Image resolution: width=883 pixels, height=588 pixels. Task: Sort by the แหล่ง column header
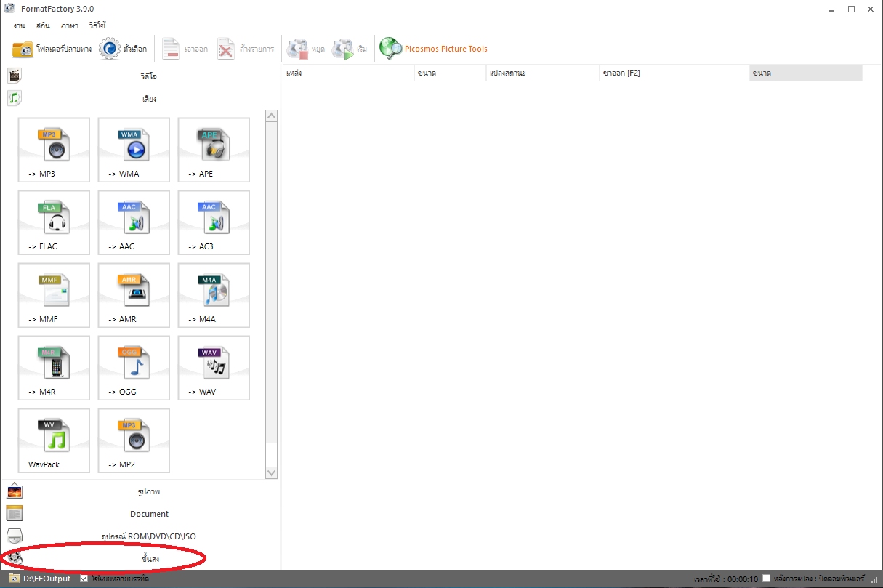pyautogui.click(x=348, y=73)
